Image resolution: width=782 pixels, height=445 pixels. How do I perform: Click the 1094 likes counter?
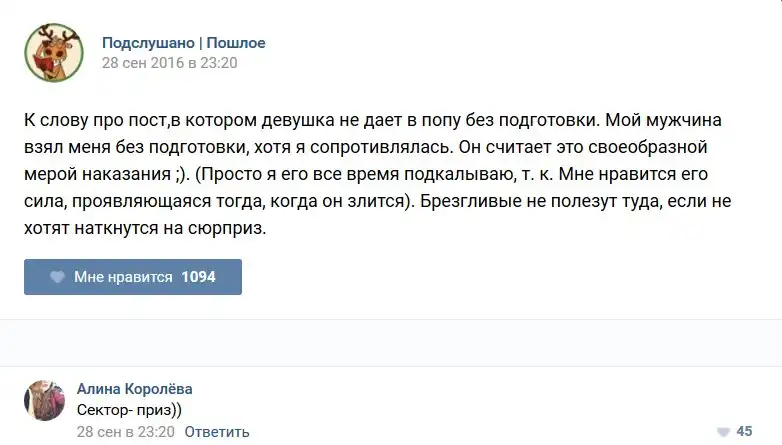click(199, 277)
